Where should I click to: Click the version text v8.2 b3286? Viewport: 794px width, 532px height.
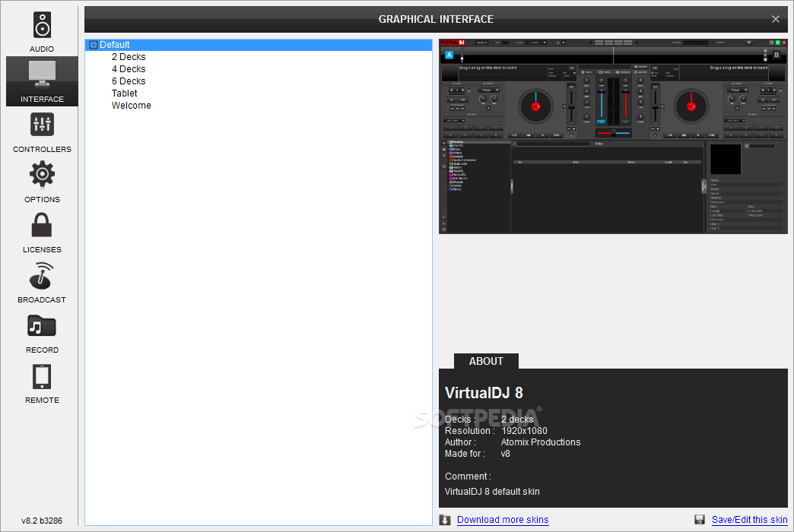(42, 521)
